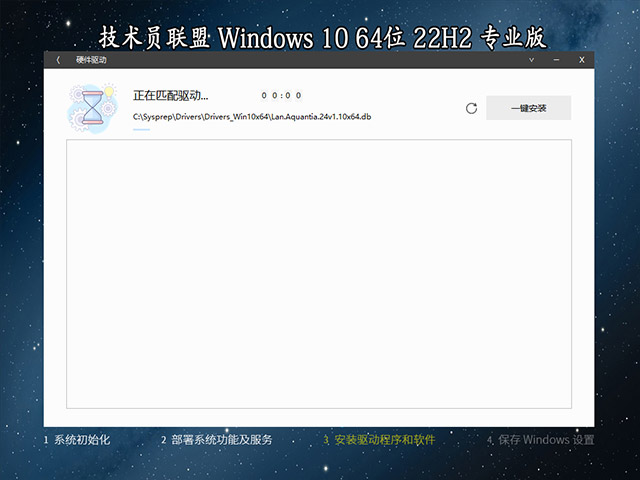Click the 0 0:0 0 timer
This screenshot has height=480, width=640.
click(281, 96)
